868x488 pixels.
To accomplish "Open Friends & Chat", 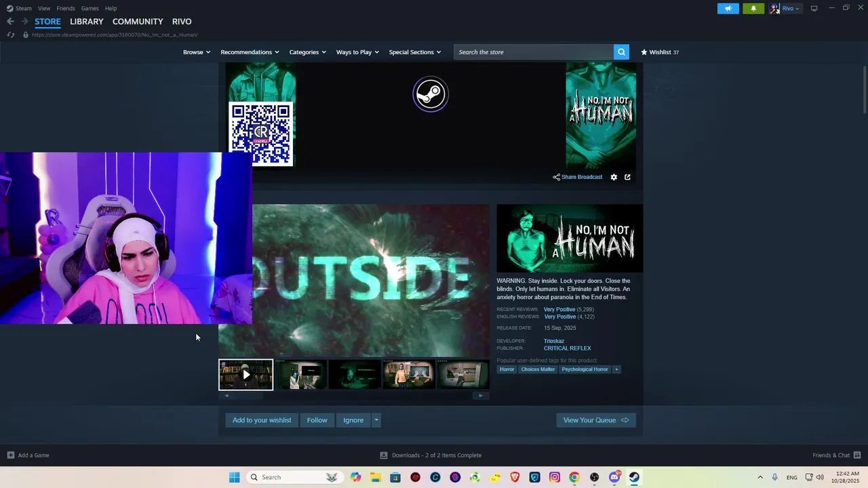I will point(837,455).
